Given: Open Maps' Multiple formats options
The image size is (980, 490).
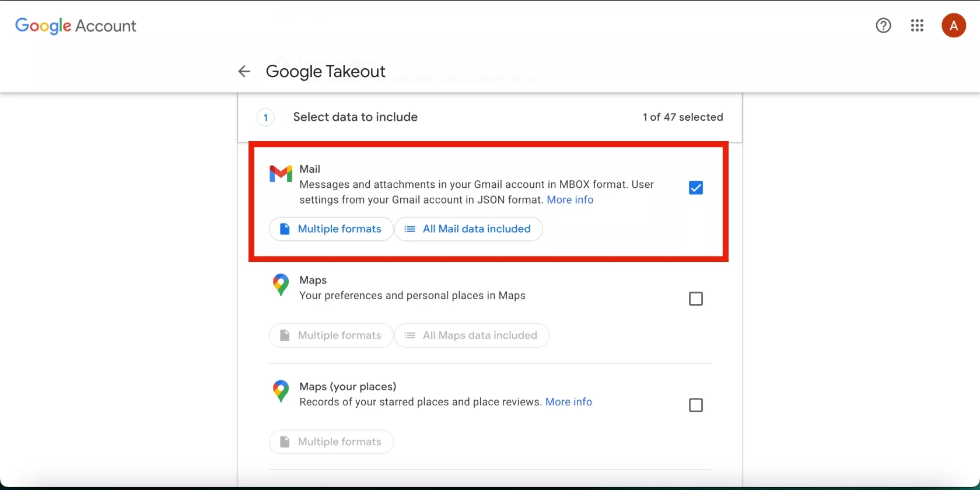Looking at the screenshot, I should [331, 335].
